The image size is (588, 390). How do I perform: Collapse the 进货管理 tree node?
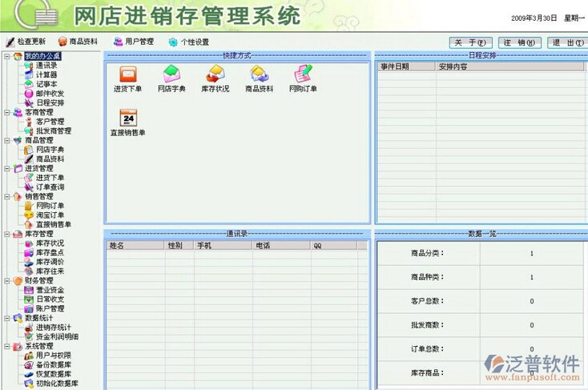(x=6, y=168)
